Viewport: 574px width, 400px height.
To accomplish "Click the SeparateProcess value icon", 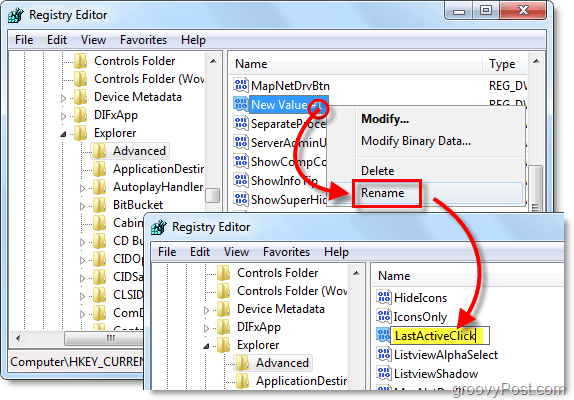I will 241,123.
